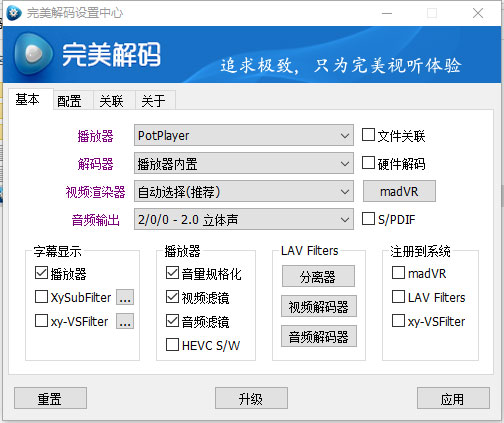The image size is (504, 423).
Task: Click the 注册到系统 group title
Action: click(420, 251)
